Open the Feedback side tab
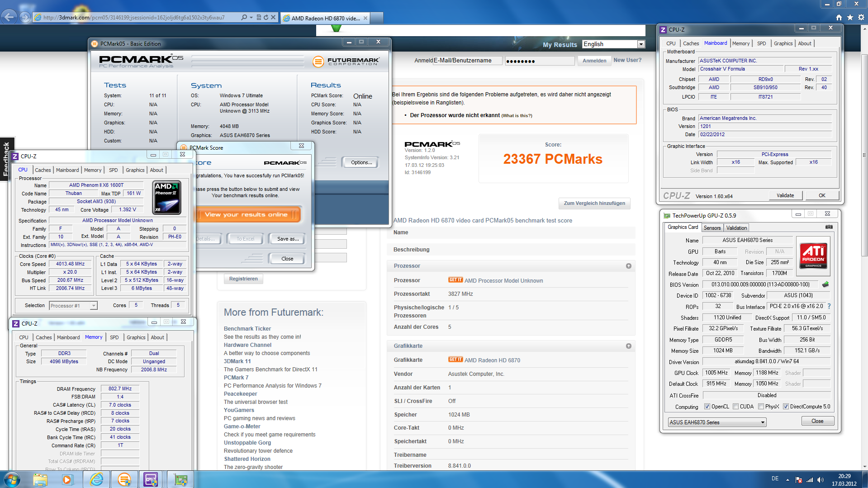This screenshot has height=488, width=868. 6,159
